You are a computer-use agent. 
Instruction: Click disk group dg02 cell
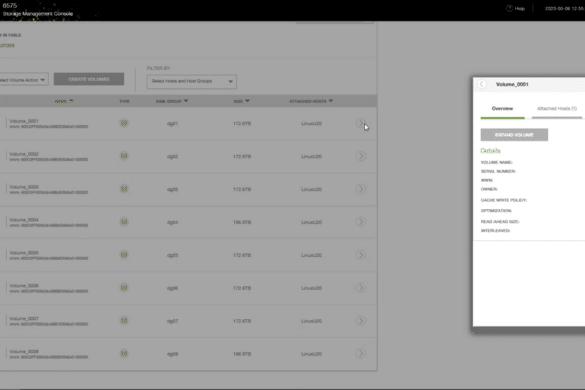[172, 156]
